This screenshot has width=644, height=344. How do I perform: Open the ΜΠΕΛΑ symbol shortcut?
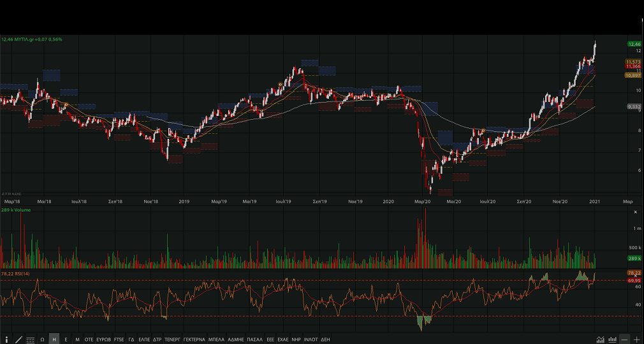click(216, 340)
